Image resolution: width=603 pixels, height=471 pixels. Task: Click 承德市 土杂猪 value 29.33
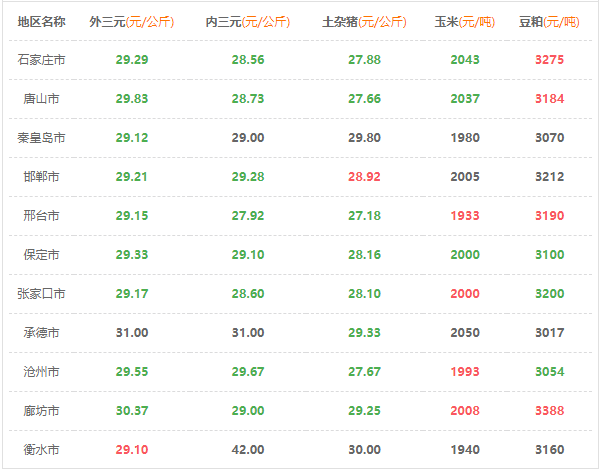(x=364, y=333)
